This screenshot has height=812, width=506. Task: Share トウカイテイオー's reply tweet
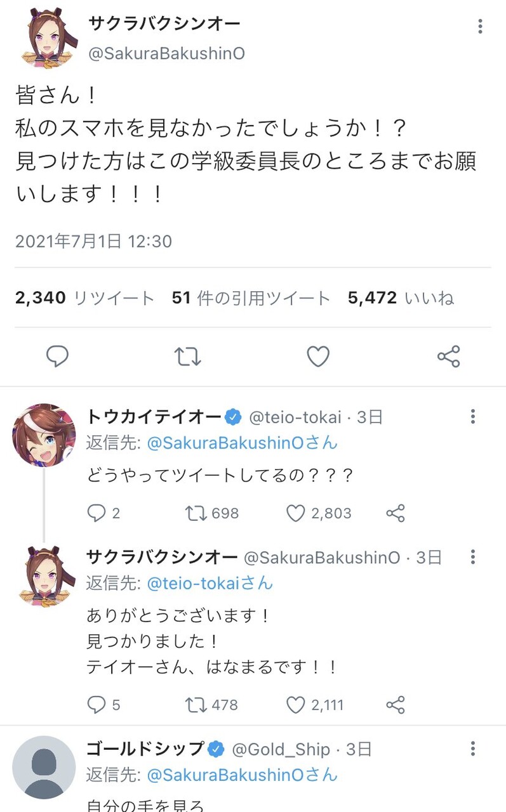coord(396,513)
